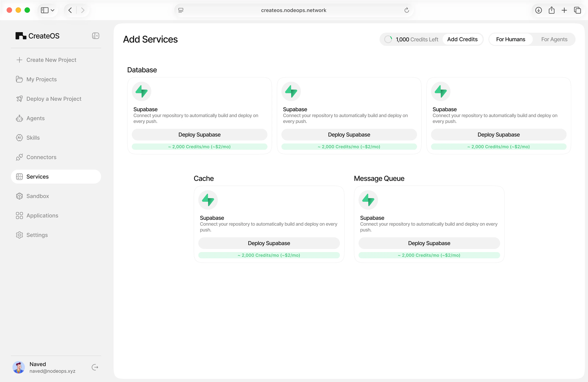Click the Supabase logo in the Message Queue card
588x382 pixels.
(x=368, y=200)
